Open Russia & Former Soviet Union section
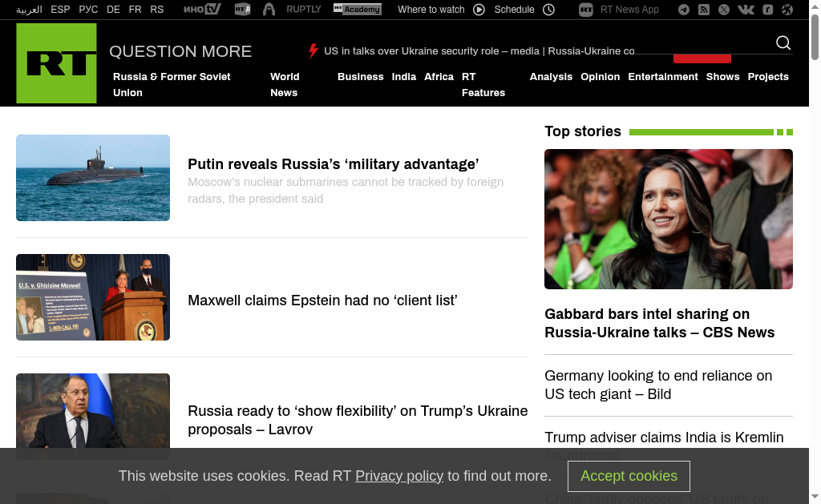The width and height of the screenshot is (821, 504). [x=172, y=84]
